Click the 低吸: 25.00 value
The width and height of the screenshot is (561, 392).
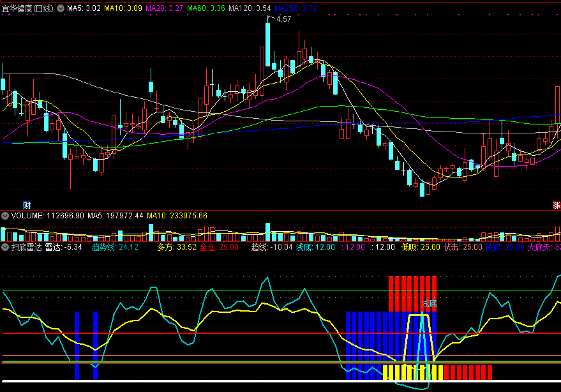click(x=421, y=247)
